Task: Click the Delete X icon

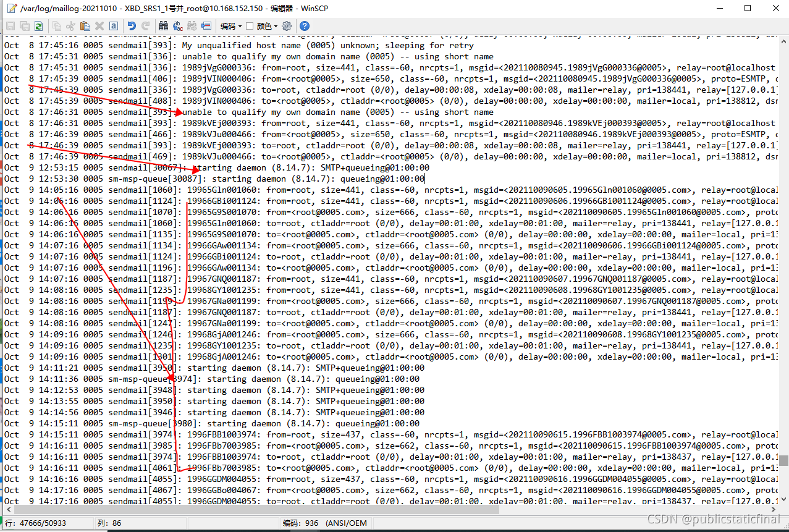Action: tap(99, 26)
